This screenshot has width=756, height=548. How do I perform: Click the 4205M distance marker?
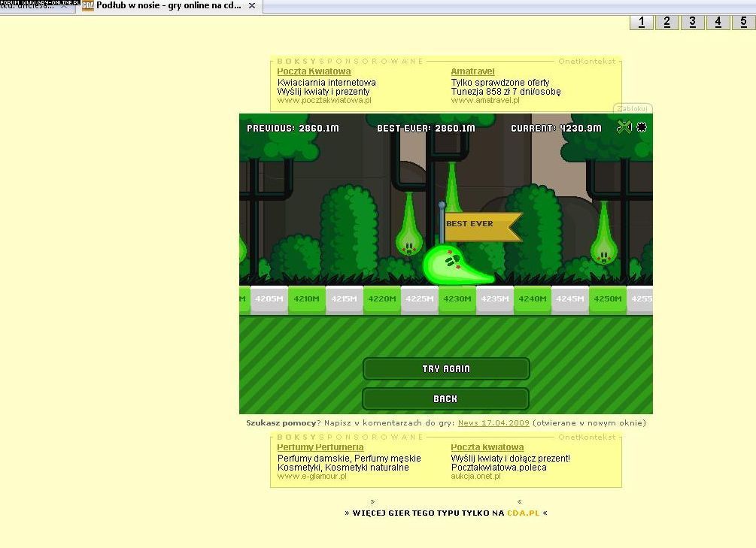coord(269,300)
